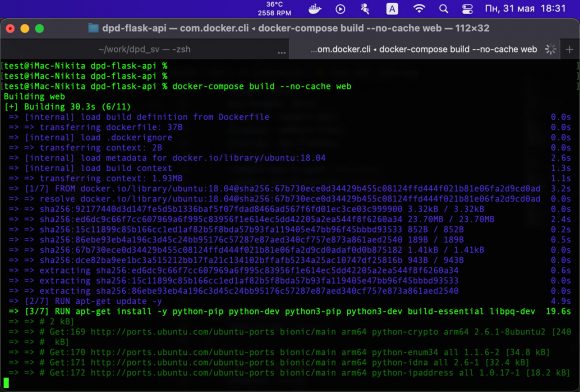The height and width of the screenshot is (392, 580).
Task: Click the 36°C 2558 RPM status item
Action: pos(274,9)
